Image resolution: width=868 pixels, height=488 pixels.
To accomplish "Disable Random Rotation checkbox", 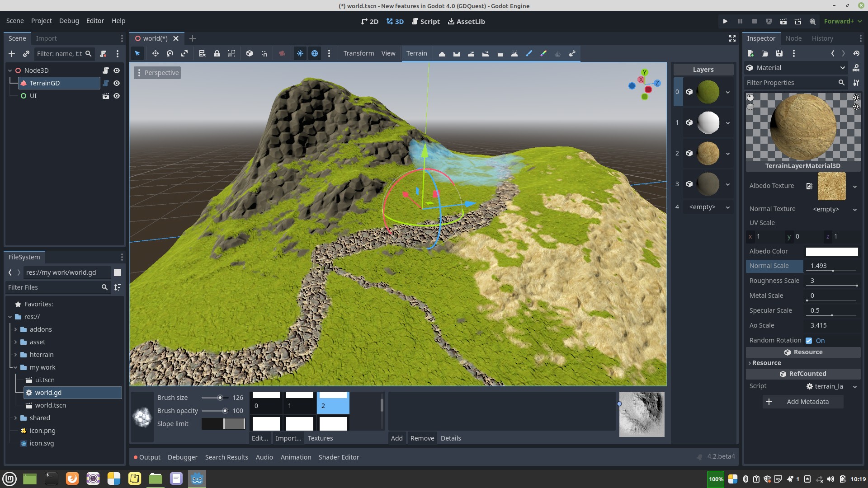I will point(809,341).
